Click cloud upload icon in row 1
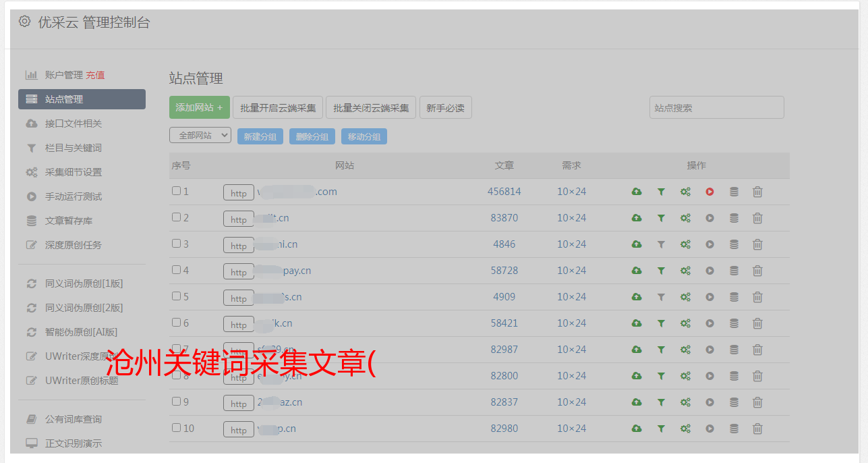 tap(637, 192)
